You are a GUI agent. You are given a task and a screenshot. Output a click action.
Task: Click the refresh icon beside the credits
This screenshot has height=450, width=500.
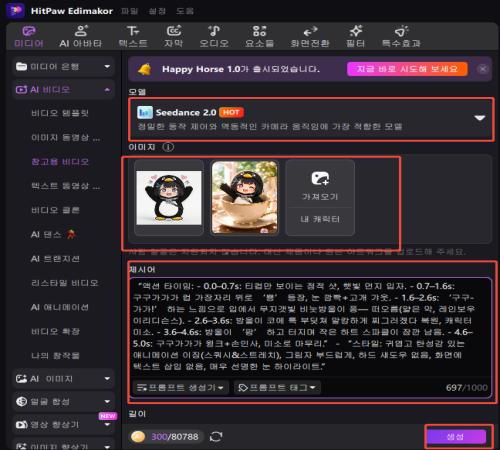pos(216,436)
